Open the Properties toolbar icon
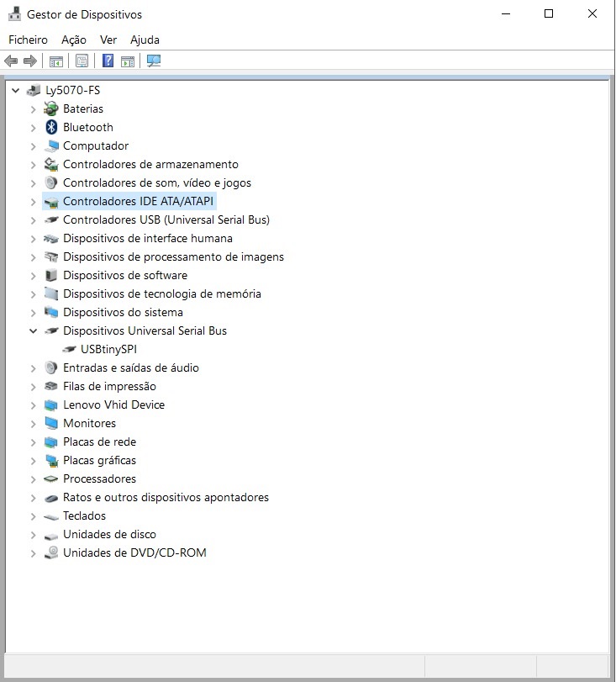This screenshot has height=682, width=616. 82,61
